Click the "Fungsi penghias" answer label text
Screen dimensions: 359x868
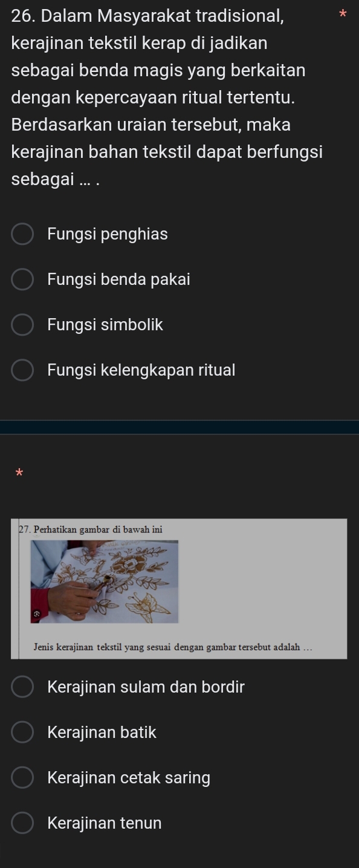coord(108,235)
